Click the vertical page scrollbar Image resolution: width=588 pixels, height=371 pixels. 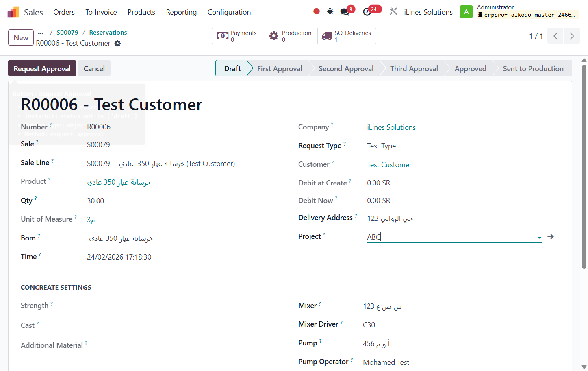click(x=584, y=167)
